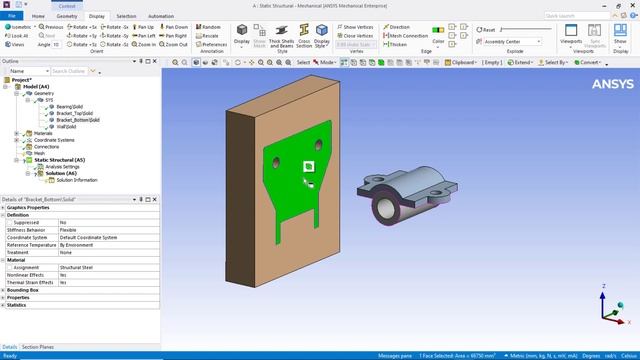
Task: Switch to Section Planes tab
Action: (x=38, y=347)
